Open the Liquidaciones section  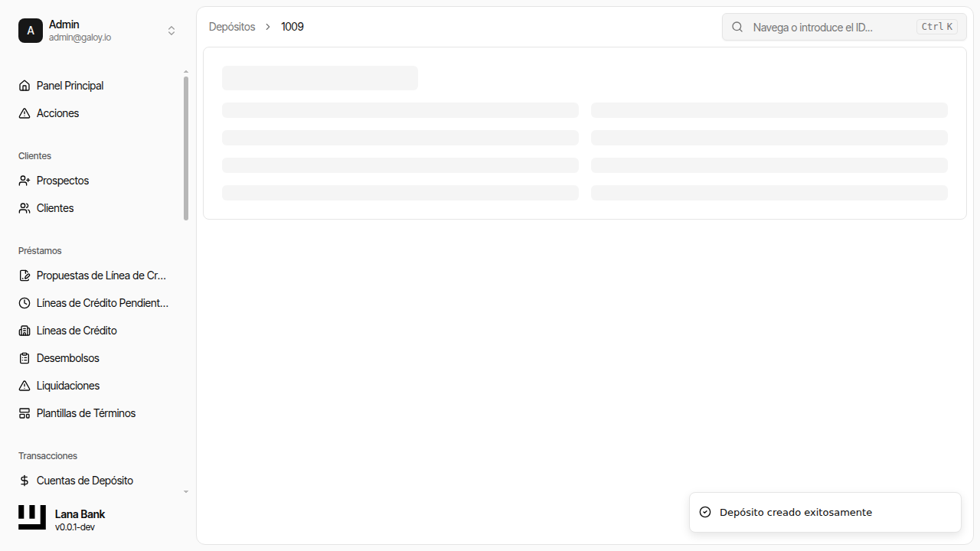click(68, 386)
